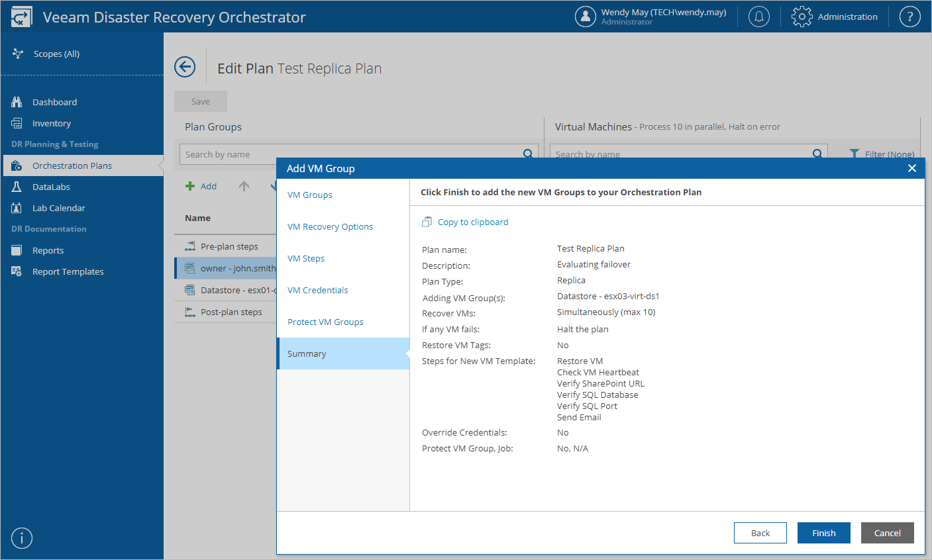The image size is (932, 560).
Task: Click the Virtual Machines search magnifier icon
Action: (817, 154)
